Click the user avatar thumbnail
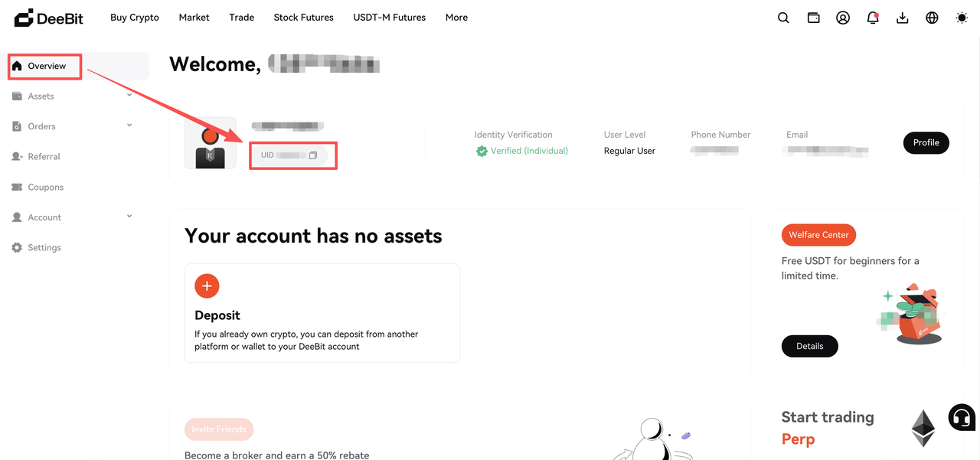Image resolution: width=980 pixels, height=460 pixels. click(211, 142)
